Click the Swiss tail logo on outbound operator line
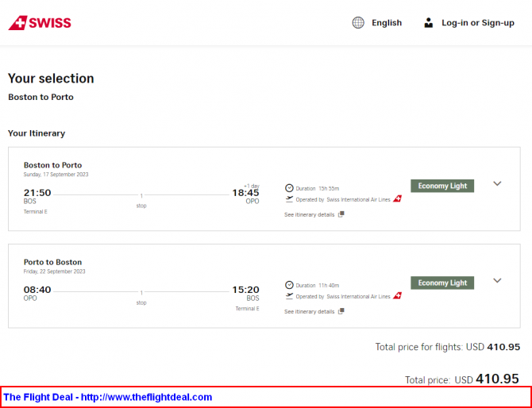The image size is (532, 408). click(397, 198)
